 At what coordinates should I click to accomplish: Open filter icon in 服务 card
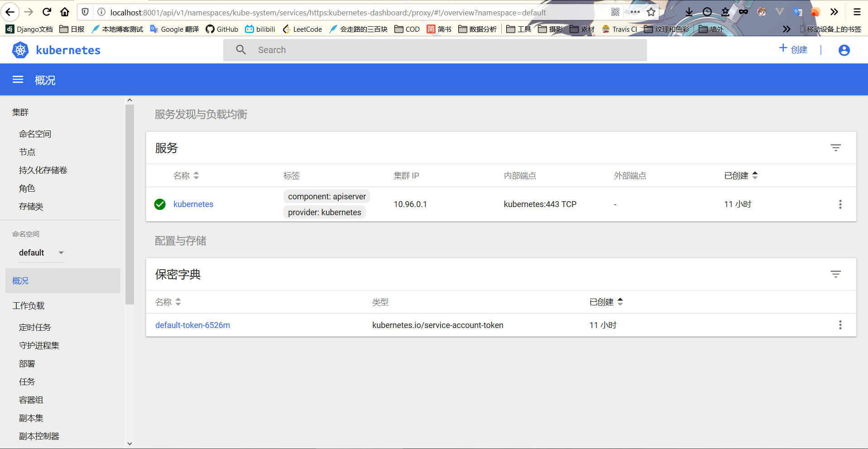pos(836,148)
